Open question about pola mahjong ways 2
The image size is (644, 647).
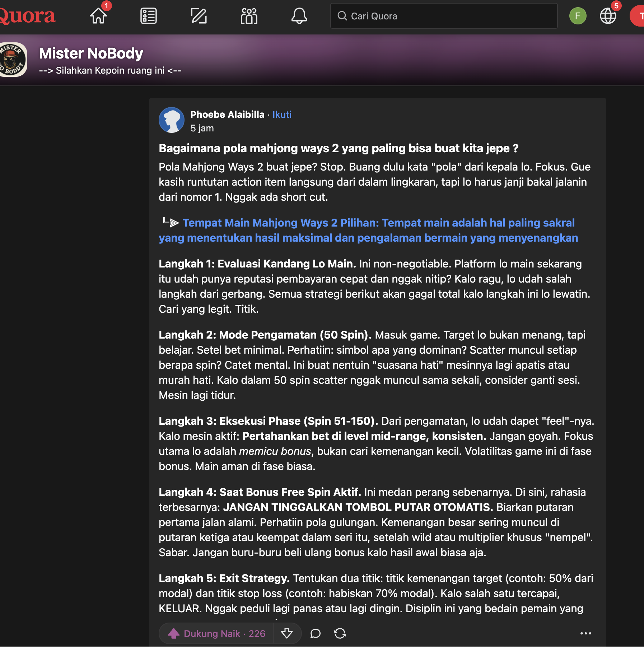[339, 148]
